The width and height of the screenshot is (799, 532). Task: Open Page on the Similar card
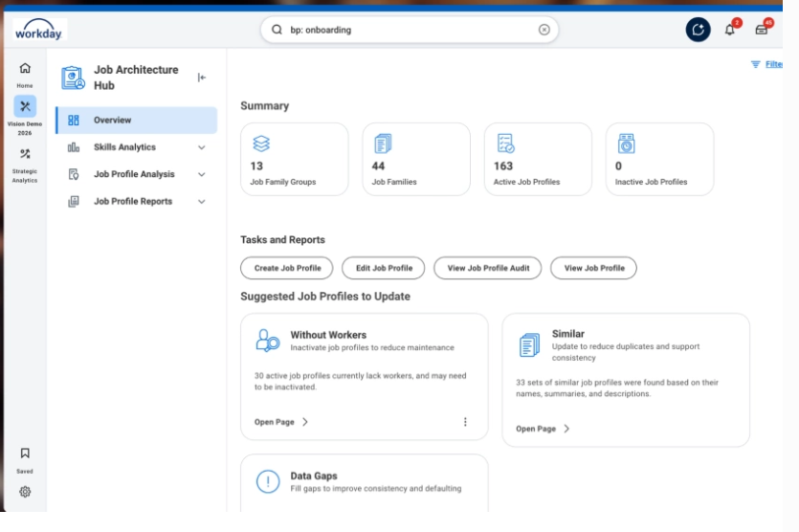pos(543,429)
